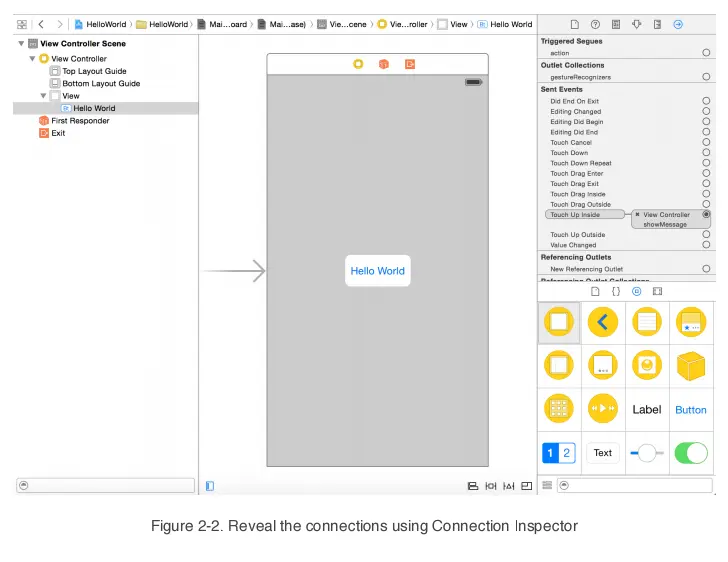Collapse the View Controller outline item
728x562 pixels.
pos(32,59)
